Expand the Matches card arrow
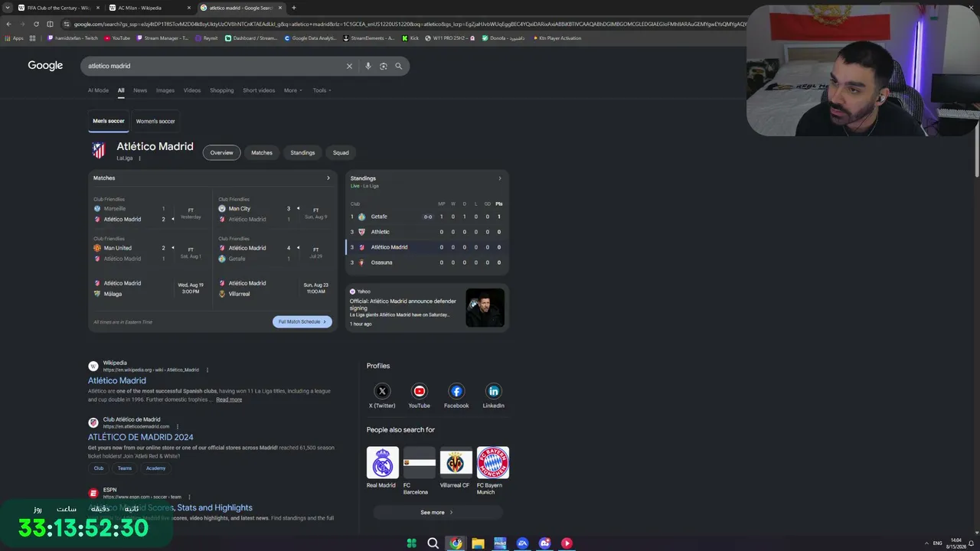The image size is (980, 551). click(x=328, y=178)
